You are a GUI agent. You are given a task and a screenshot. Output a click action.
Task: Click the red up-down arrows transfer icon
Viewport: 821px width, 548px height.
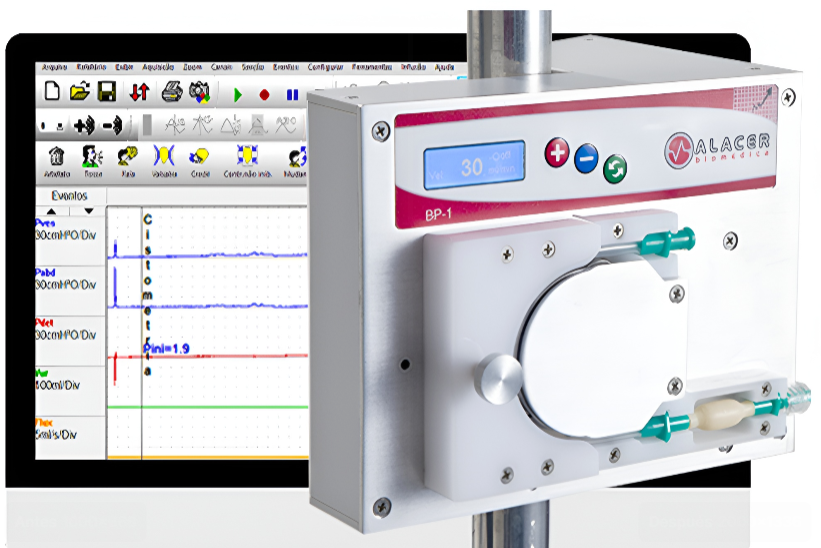coord(139,92)
